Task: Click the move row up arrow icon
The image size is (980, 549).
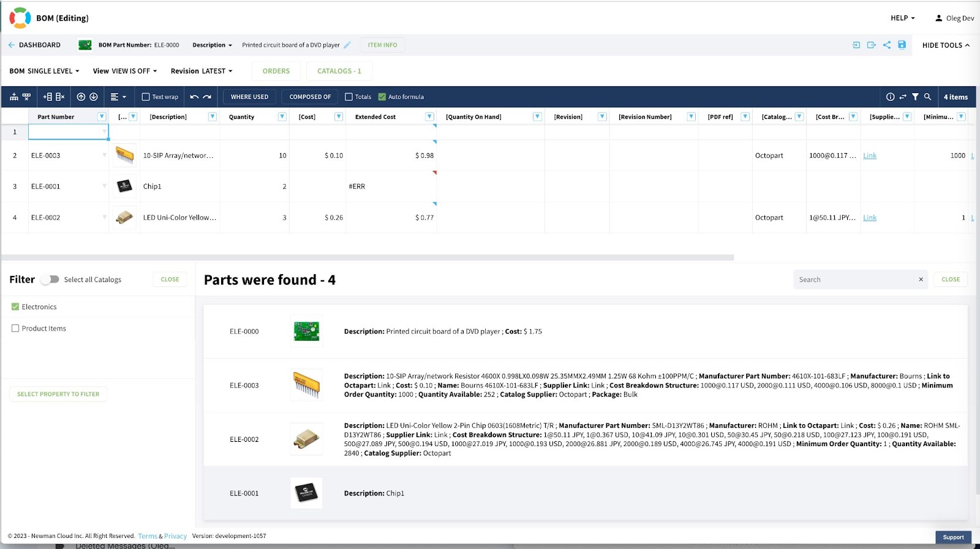Action: pyautogui.click(x=81, y=97)
